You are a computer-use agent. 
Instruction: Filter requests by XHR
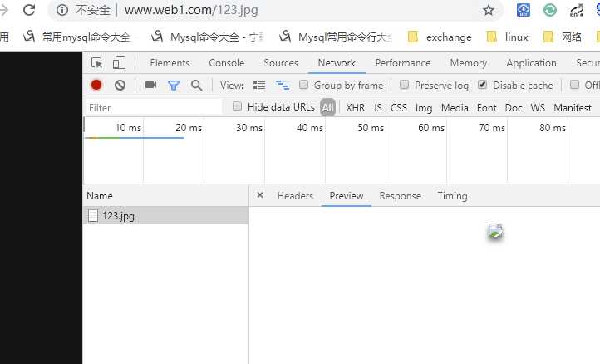[356, 108]
